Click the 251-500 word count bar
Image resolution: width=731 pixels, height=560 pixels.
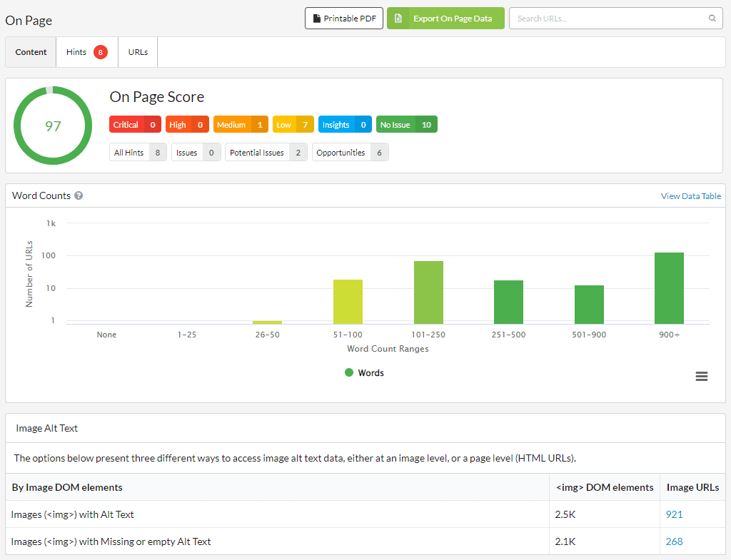coord(508,302)
